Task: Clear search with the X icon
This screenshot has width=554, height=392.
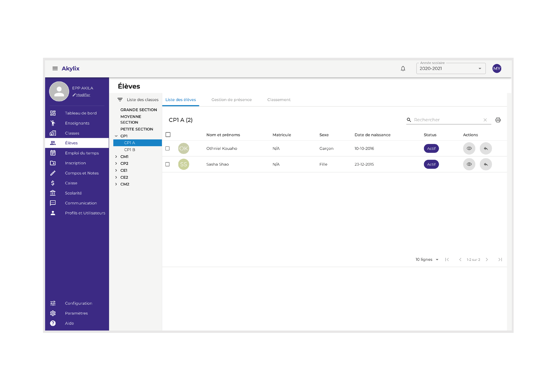Action: point(485,120)
